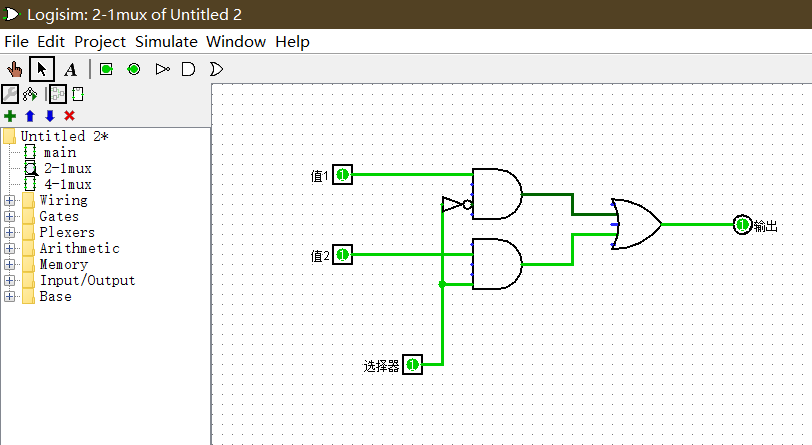Select the Edit arrow tool
812x445 pixels.
[41, 69]
